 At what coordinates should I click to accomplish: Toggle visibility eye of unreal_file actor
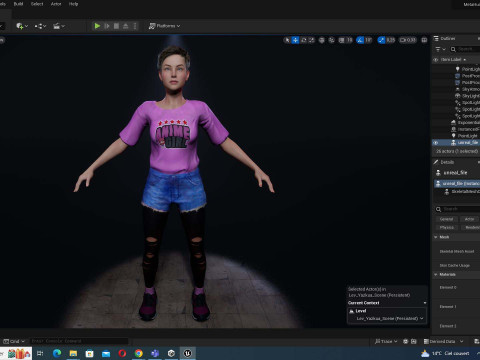point(435,143)
